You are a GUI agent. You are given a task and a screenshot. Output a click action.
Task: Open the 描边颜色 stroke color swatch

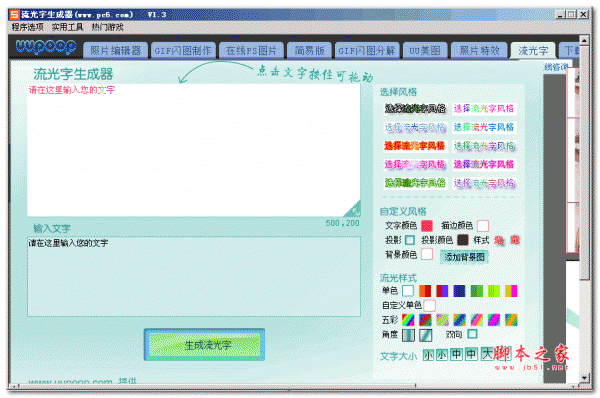coord(483,226)
